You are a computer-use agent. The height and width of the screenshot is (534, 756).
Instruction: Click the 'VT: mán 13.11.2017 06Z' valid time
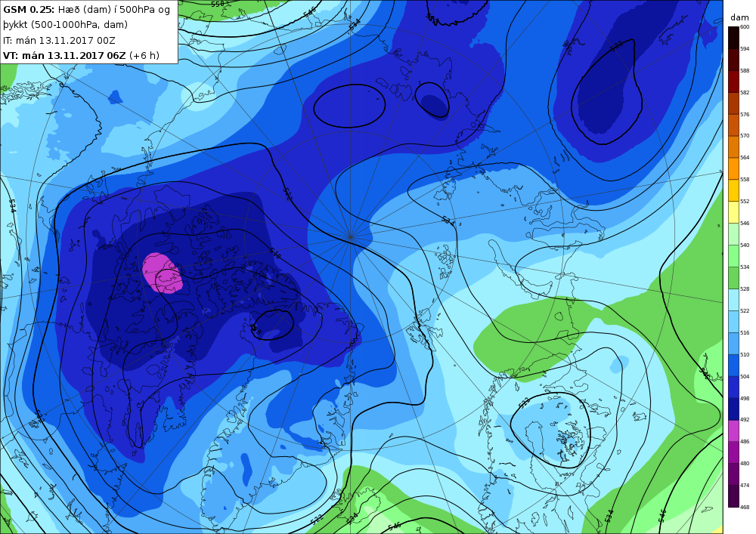pyautogui.click(x=64, y=55)
